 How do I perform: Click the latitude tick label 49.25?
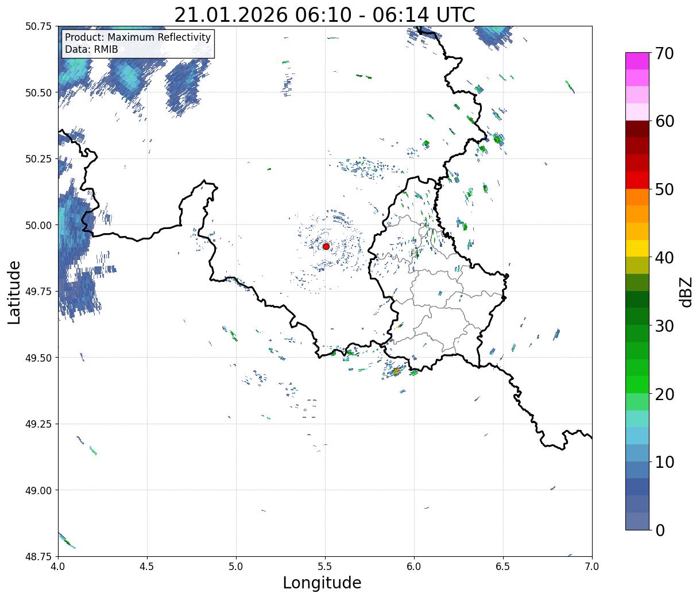pos(38,424)
